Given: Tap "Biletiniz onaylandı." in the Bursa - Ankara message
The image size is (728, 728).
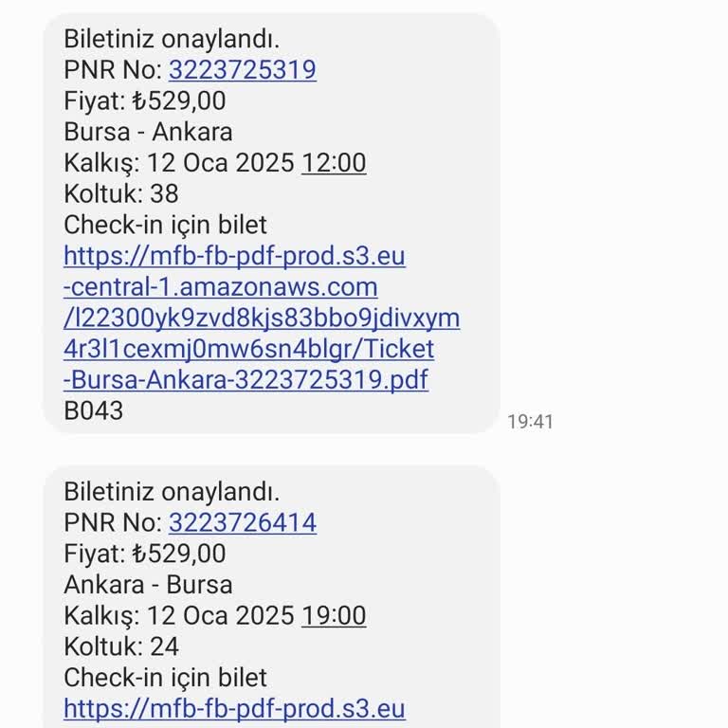Looking at the screenshot, I should [172, 39].
